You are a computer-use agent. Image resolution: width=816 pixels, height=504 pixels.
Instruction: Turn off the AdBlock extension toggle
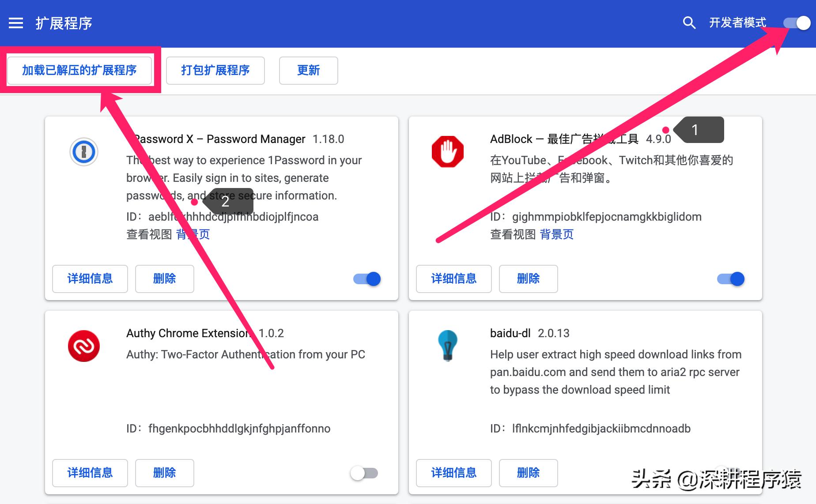pos(730,279)
